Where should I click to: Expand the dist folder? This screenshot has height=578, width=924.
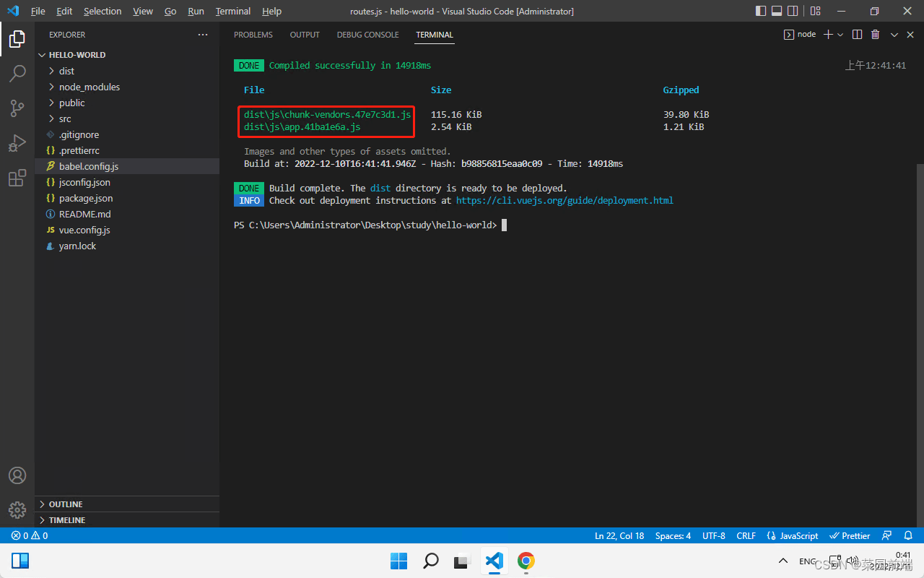pos(127,71)
